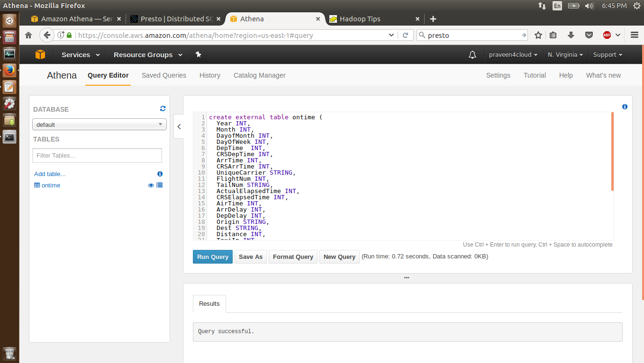
Task: Click the info icon beside Add table
Action: (160, 174)
